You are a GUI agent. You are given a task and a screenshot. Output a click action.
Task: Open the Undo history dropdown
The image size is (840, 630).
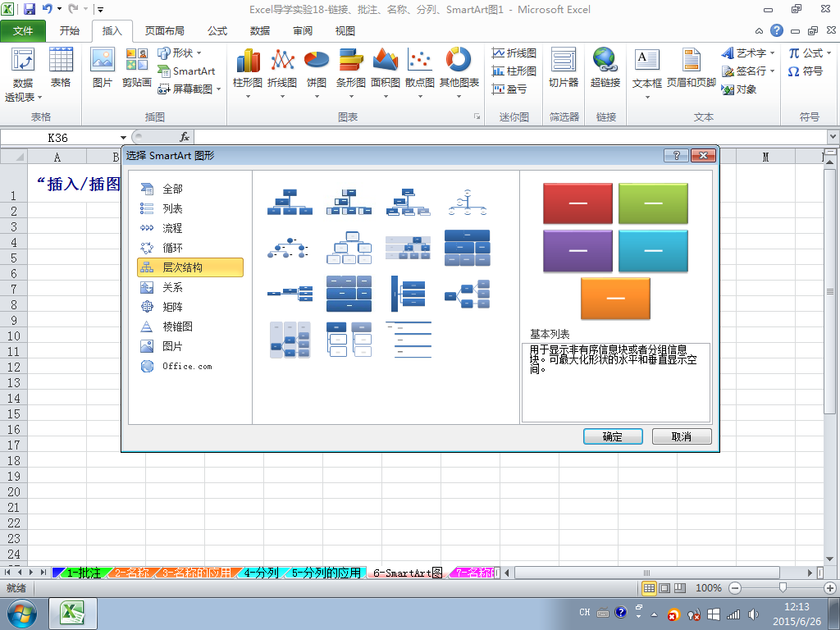pyautogui.click(x=59, y=9)
